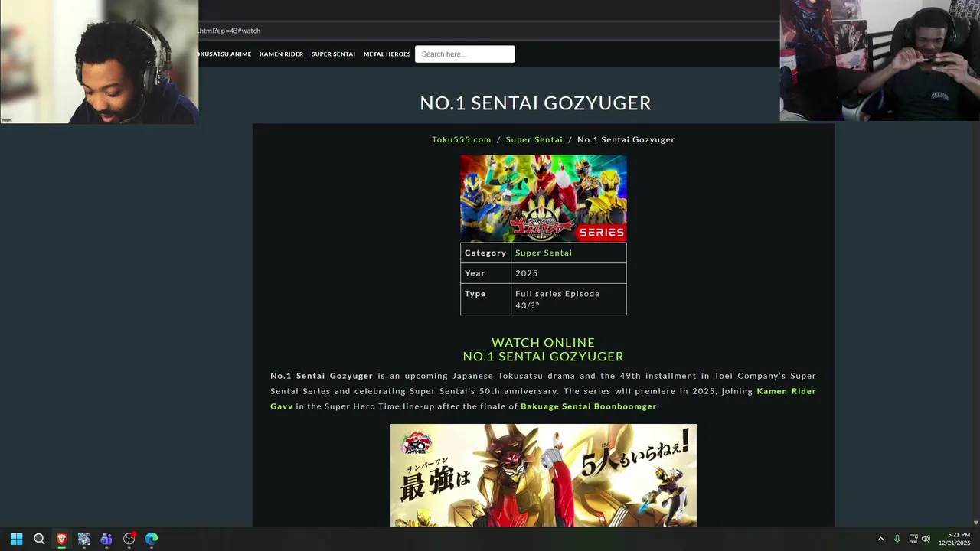Open the Tokusatsu Anime nav menu
Viewport: 980px width, 551px height.
(x=224, y=54)
